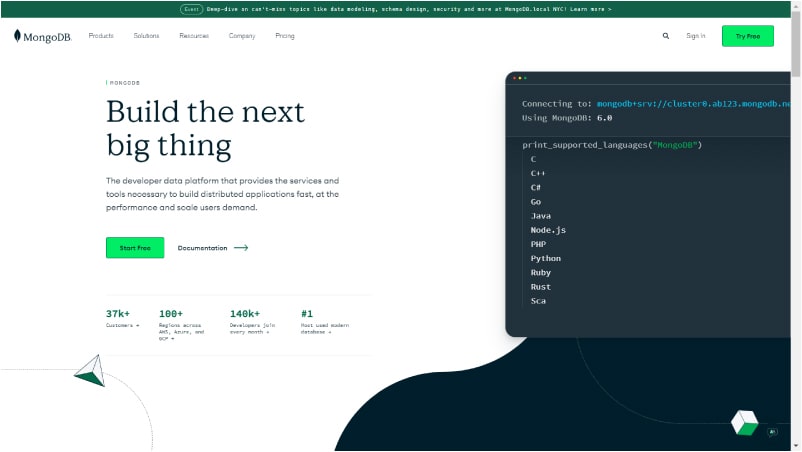This screenshot has width=802, height=452.
Task: Click the print_supported_languages command line
Action: click(612, 145)
